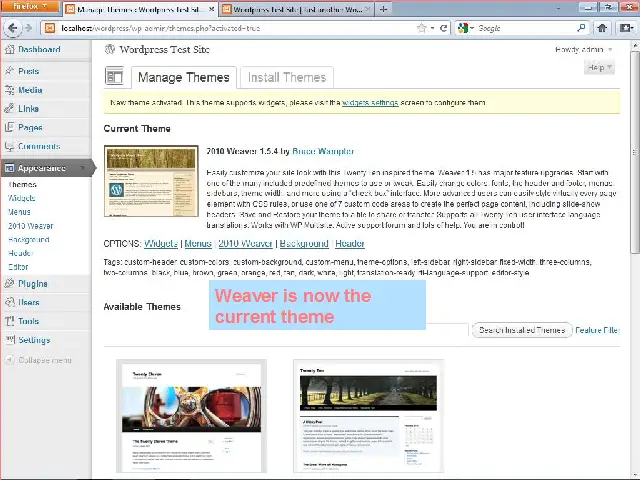Screen dimensions: 640x480
Task: Open Menus in the Appearance submenu
Action: click(x=19, y=212)
